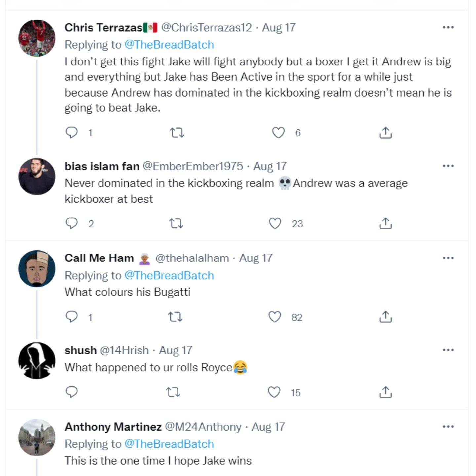Retweet Chris Terrazas's tweet
Screen dimensions: 476x476
coord(177,133)
